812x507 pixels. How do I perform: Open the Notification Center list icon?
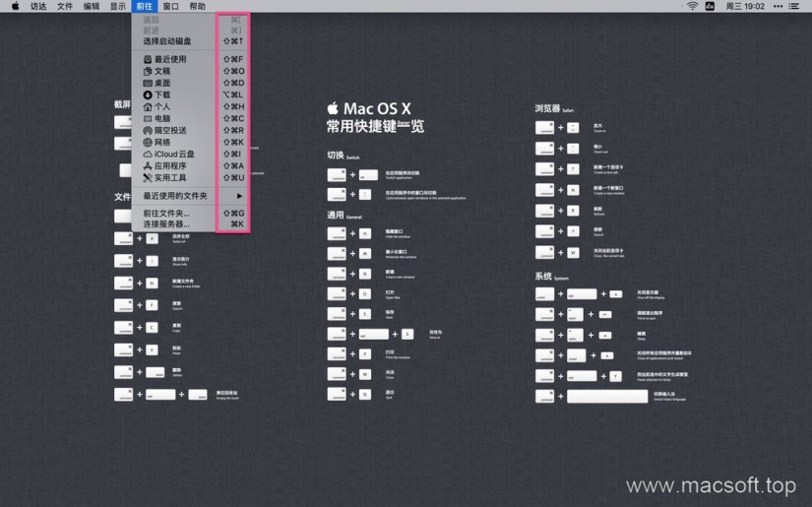[794, 6]
